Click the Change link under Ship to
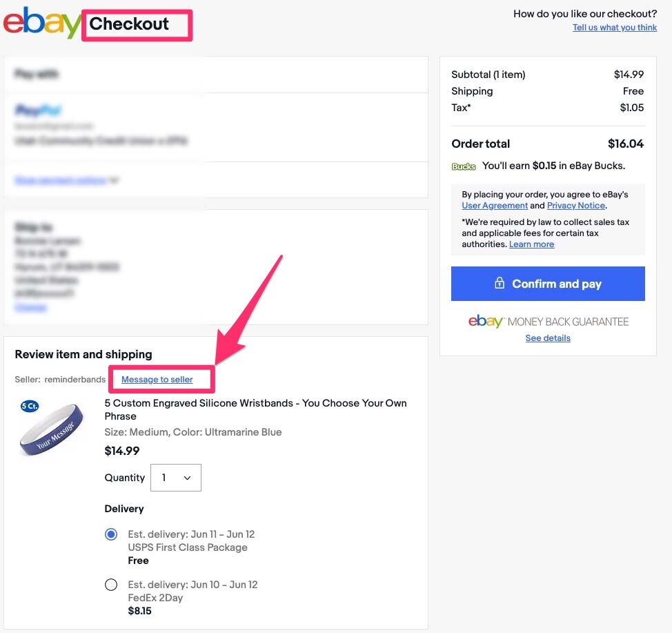Screen dimensions: 672x633 coord(30,307)
